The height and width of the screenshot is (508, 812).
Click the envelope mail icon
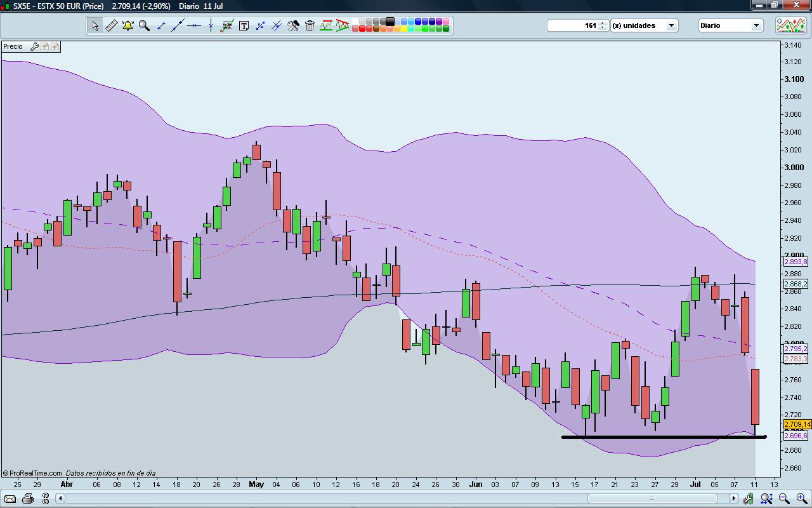point(10,498)
